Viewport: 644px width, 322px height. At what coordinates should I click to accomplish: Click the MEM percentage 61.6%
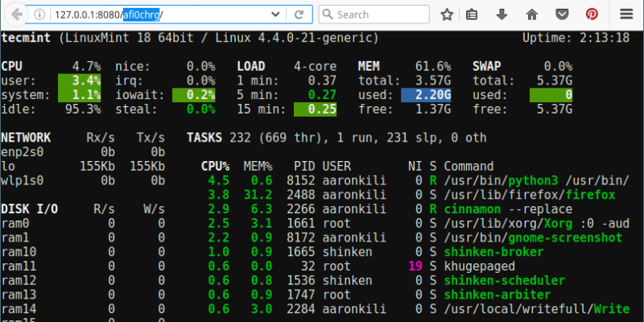coord(433,67)
